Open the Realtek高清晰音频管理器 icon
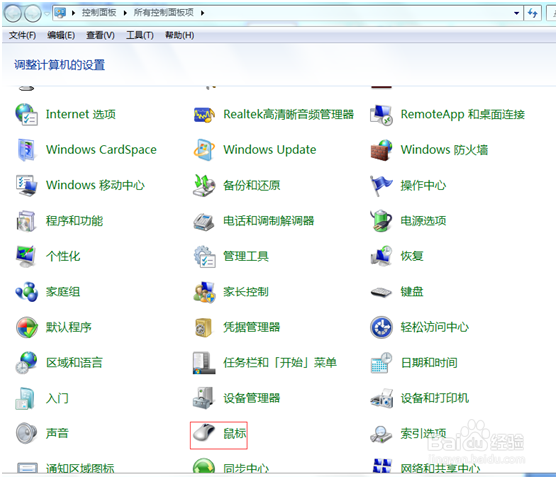Screen dimensions: 558x479 coord(204,115)
